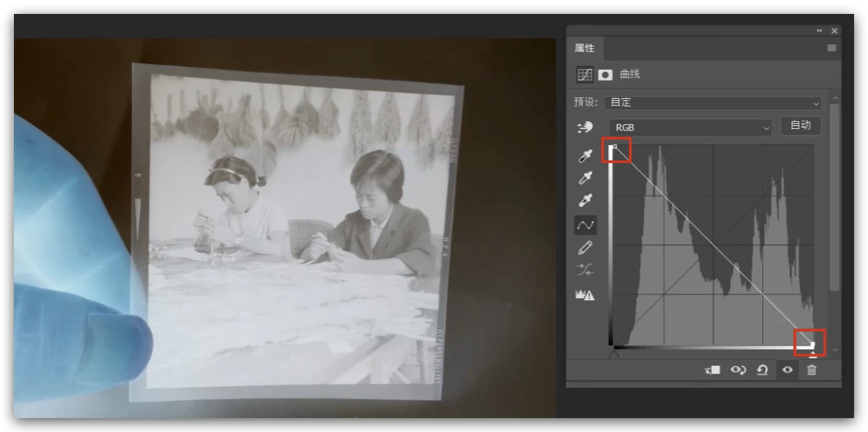Open the RGB channel dropdown

pyautogui.click(x=691, y=128)
